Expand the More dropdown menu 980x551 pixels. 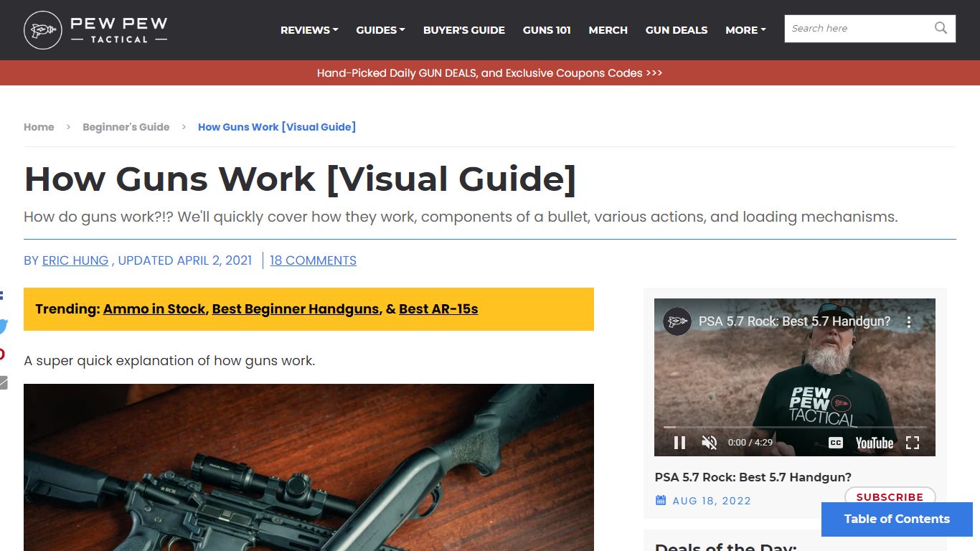pyautogui.click(x=745, y=30)
